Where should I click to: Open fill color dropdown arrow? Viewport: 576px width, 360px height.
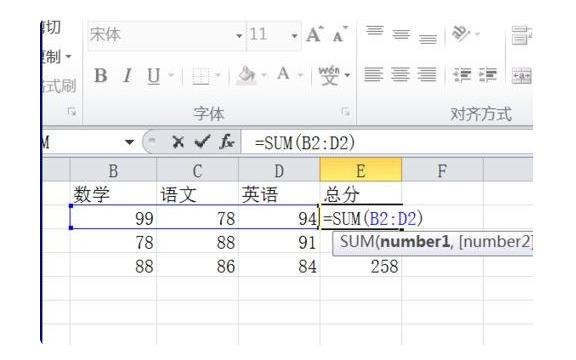(263, 75)
